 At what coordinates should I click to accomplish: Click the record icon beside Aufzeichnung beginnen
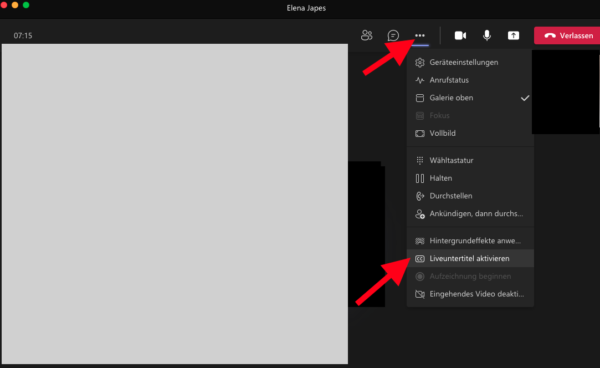[420, 276]
